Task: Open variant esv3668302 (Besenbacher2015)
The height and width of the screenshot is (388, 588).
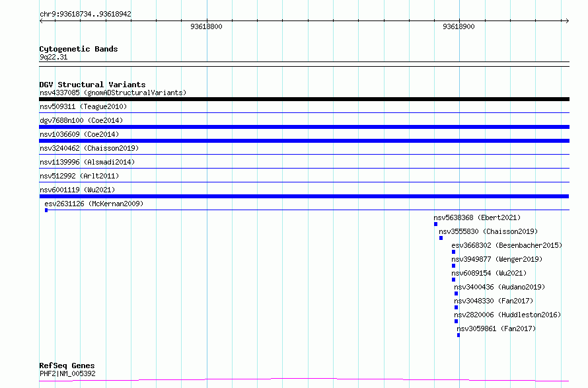Action: [507, 245]
